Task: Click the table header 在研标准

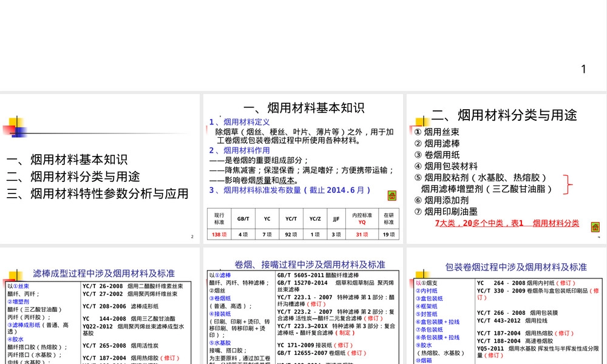Action: coord(388,218)
